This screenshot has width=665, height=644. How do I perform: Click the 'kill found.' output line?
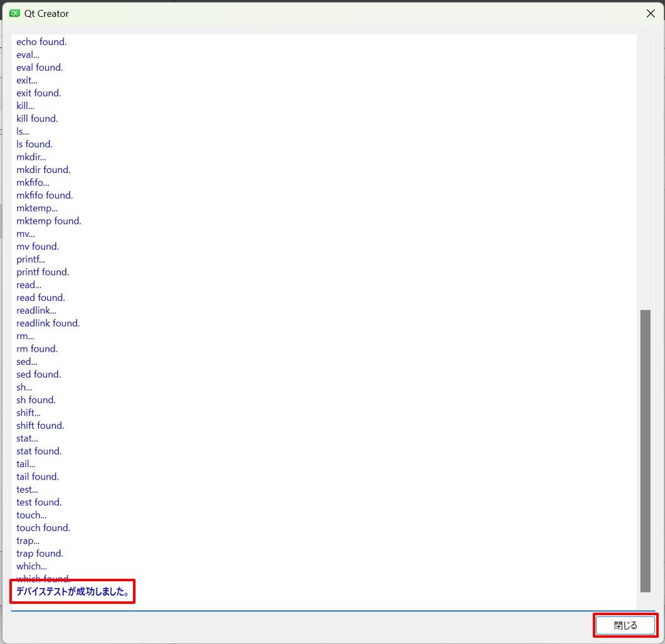(x=37, y=119)
